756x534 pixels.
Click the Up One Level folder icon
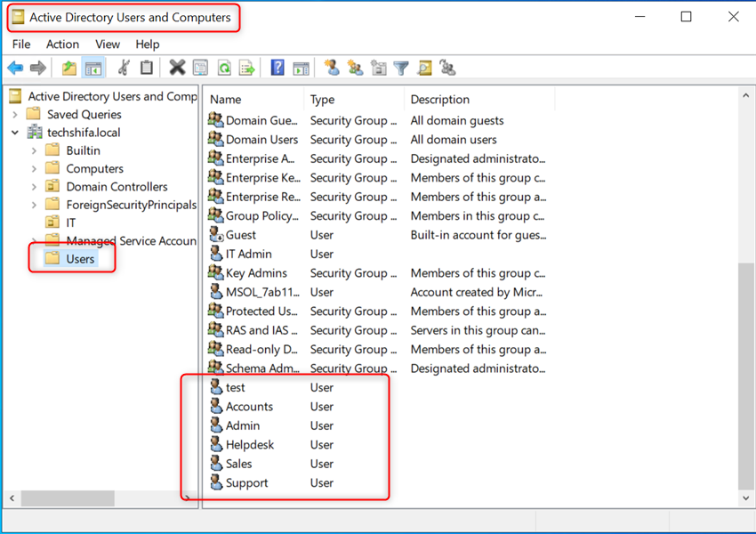point(69,68)
